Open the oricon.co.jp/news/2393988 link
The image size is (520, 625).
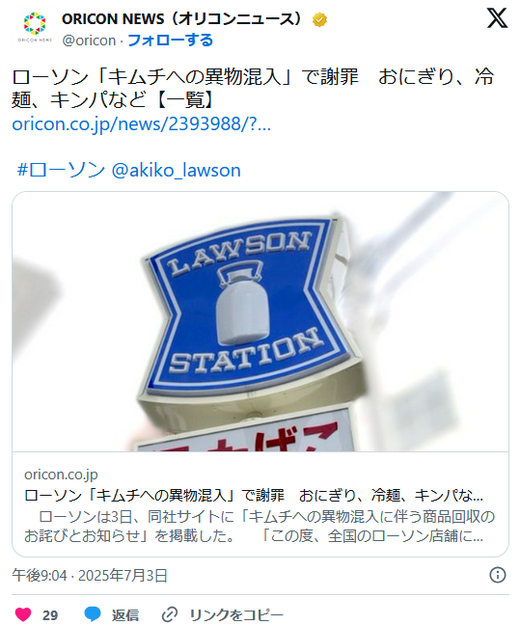[x=141, y=124]
